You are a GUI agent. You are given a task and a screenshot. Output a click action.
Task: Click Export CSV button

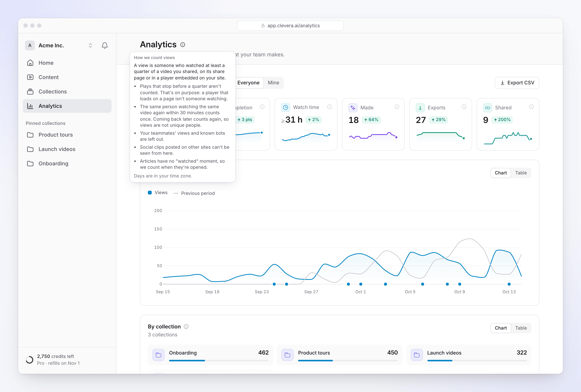point(517,83)
